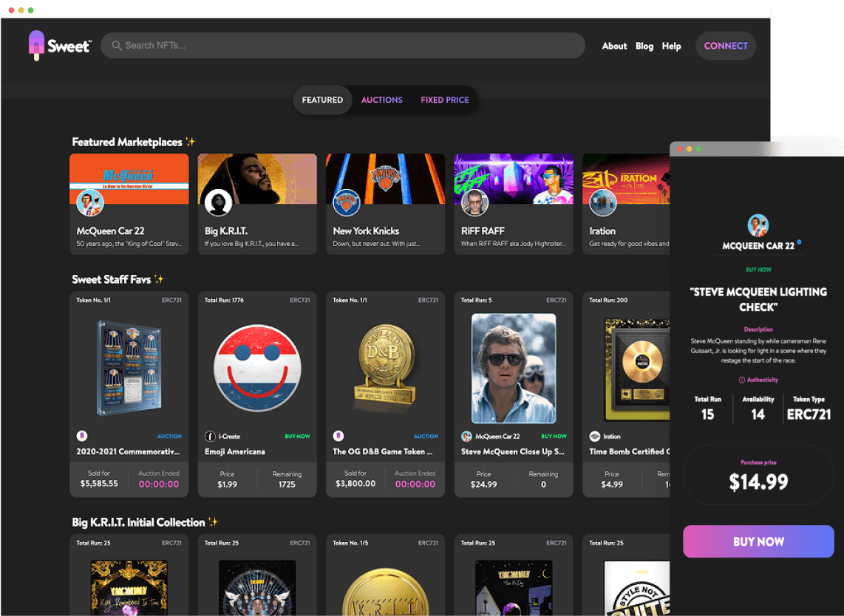Viewport: 844px width, 616px height.
Task: Click the $5,585.55 sold price
Action: coord(99,484)
